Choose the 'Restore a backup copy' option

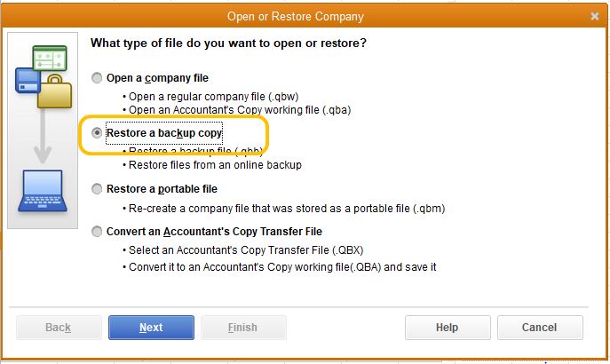[98, 133]
